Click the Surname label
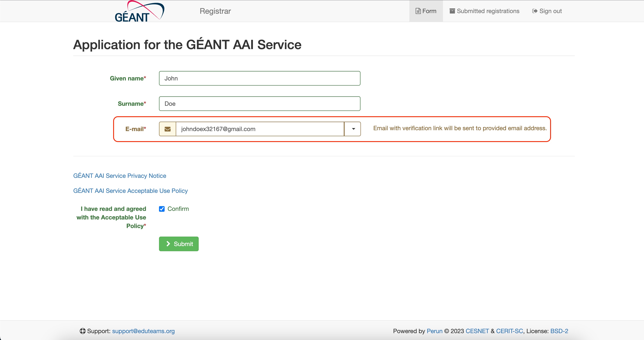 tap(132, 104)
